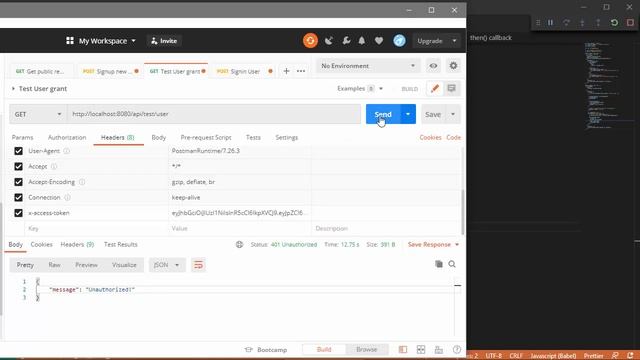The width and height of the screenshot is (640, 360).
Task: Uncheck the Accept header checkbox
Action: pyautogui.click(x=18, y=167)
